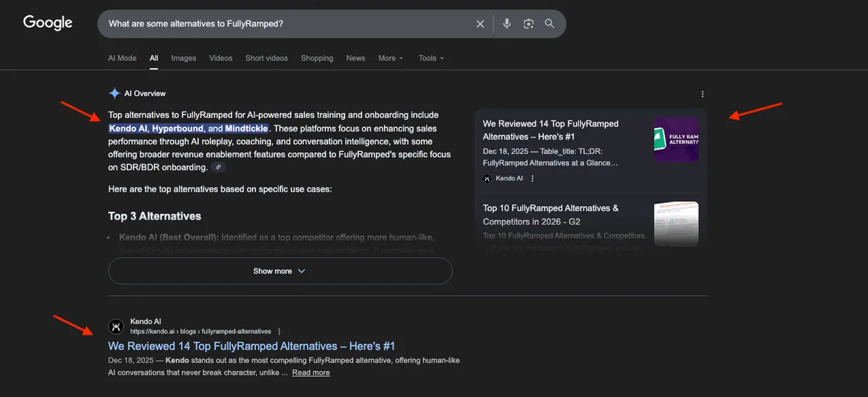The height and width of the screenshot is (397, 868).
Task: Click the Google logo
Action: coord(48,23)
